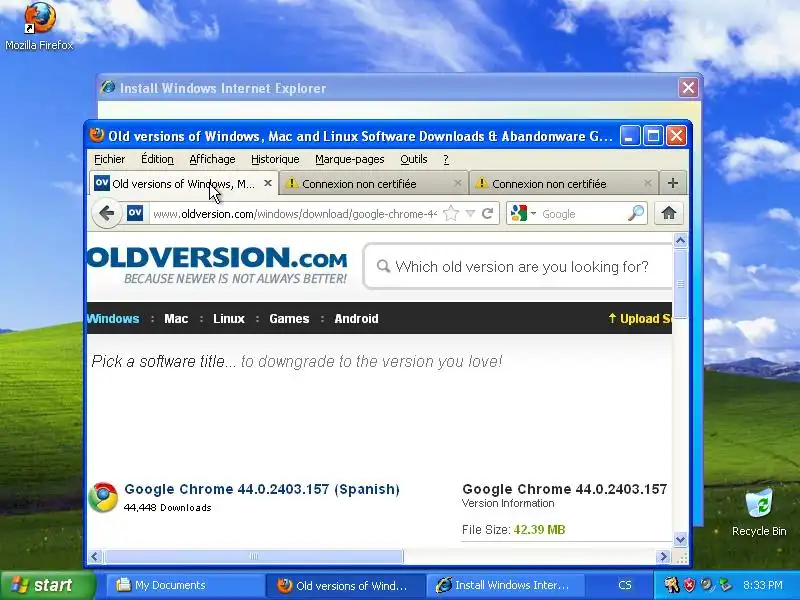Select the Old versions of Windows tab
Screen dimensions: 800x600
[x=184, y=184]
